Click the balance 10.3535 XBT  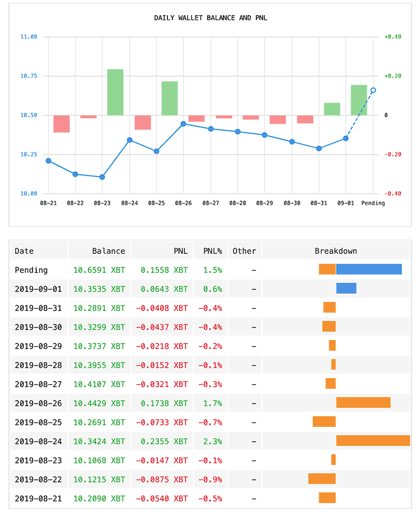pyautogui.click(x=99, y=289)
